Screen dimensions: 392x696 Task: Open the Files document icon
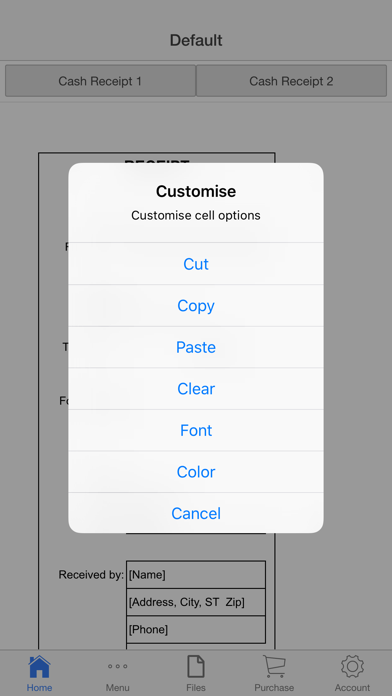196,667
